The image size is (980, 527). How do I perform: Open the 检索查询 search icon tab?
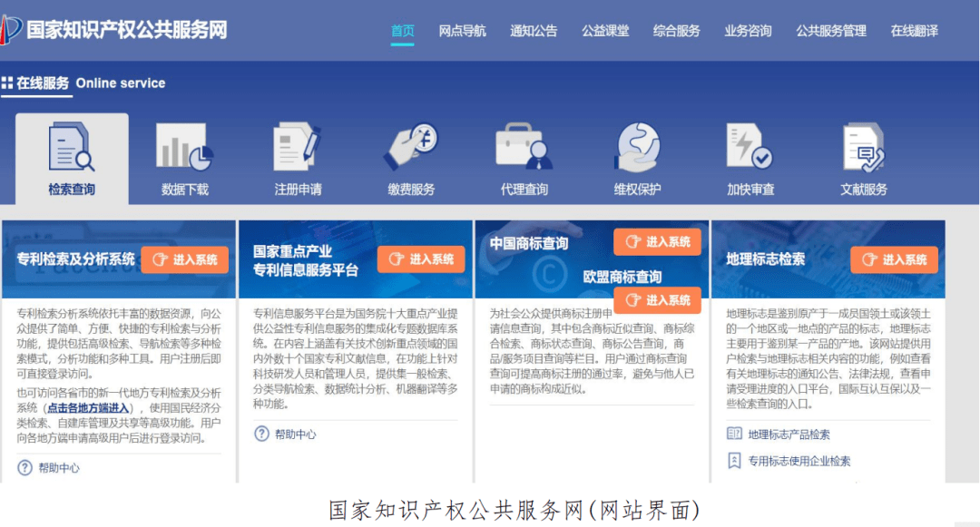(x=72, y=147)
